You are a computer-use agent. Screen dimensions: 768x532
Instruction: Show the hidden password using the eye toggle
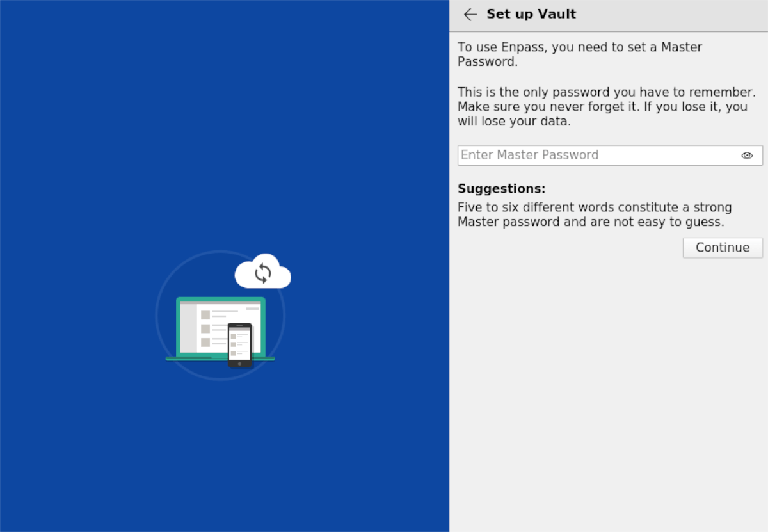[x=747, y=155]
